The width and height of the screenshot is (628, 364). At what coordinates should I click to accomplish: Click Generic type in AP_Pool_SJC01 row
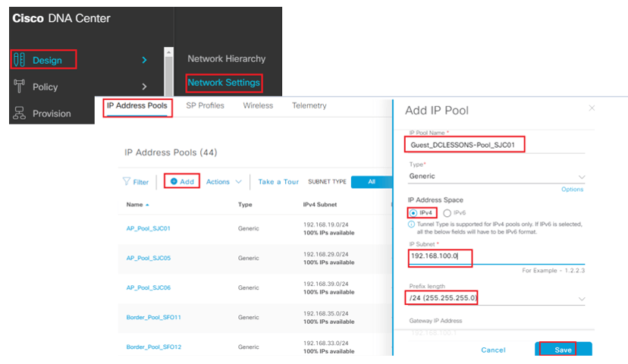tap(248, 229)
